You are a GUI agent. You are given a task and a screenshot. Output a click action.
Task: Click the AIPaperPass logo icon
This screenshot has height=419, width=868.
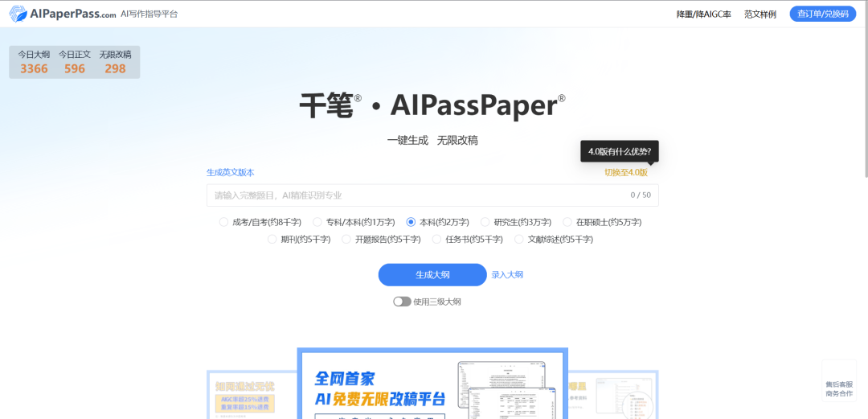coord(18,14)
